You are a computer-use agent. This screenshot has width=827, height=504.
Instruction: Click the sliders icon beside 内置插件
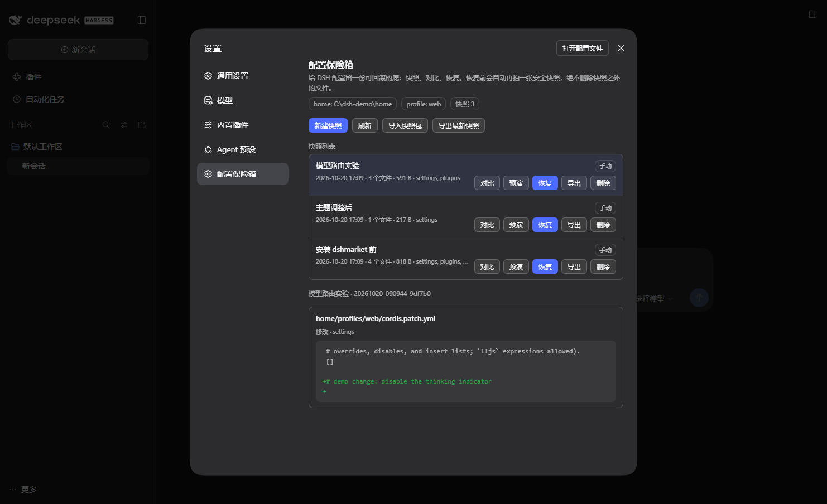(208, 125)
